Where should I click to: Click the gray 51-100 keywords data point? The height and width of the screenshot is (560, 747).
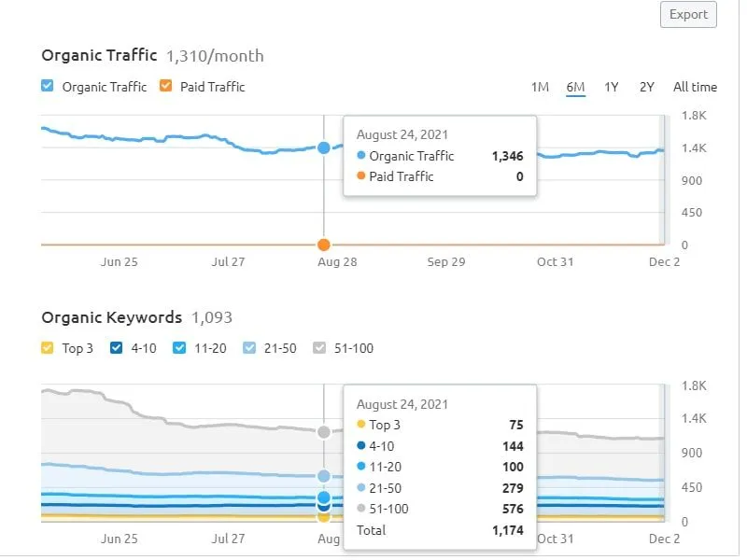click(x=324, y=432)
